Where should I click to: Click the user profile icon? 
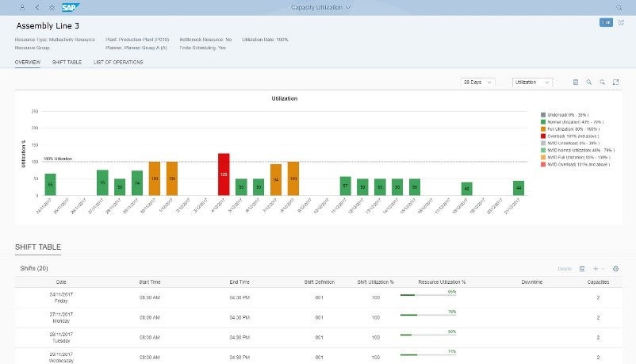[21, 7]
